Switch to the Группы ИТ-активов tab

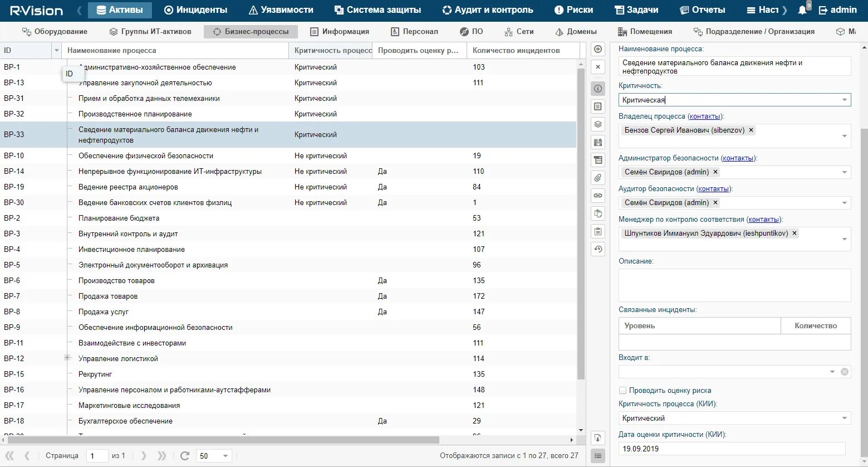tap(150, 32)
